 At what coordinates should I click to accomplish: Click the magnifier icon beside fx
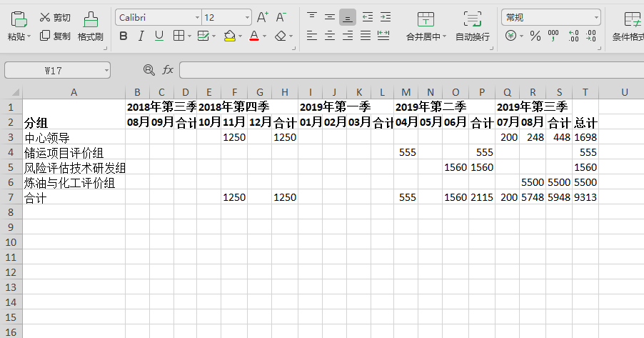click(149, 70)
